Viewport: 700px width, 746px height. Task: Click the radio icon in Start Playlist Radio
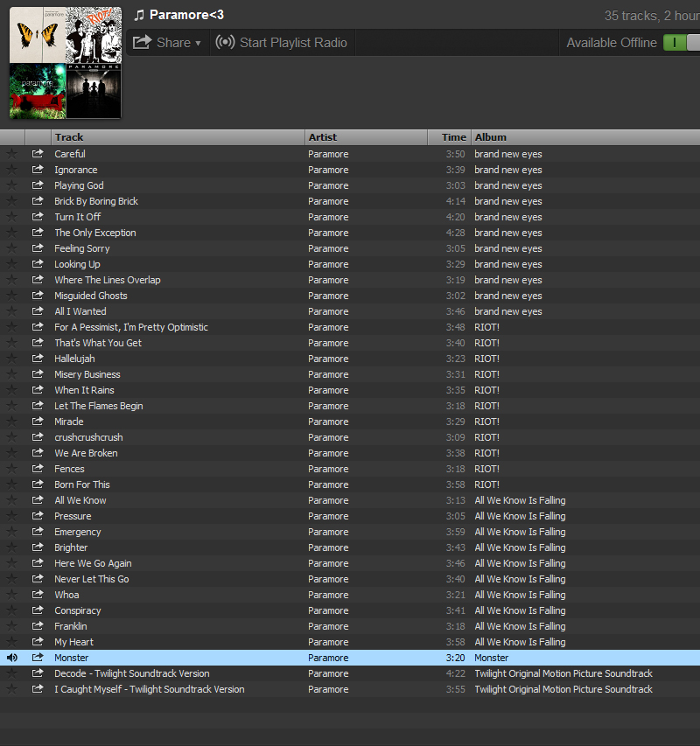pos(225,42)
